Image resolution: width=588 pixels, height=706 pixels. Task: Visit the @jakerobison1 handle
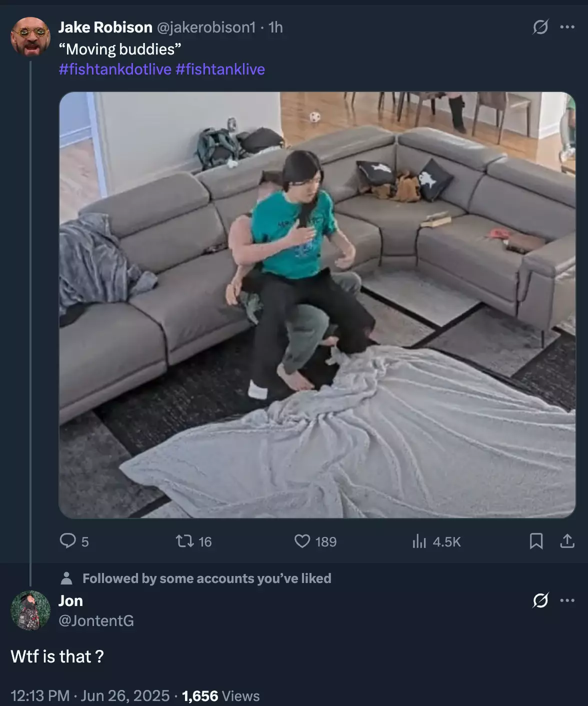pos(206,27)
